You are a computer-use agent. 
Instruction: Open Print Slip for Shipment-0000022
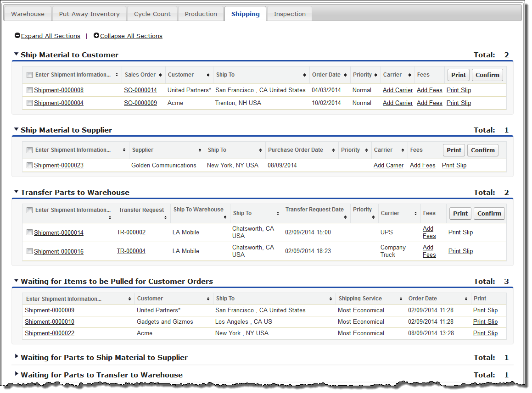[485, 333]
